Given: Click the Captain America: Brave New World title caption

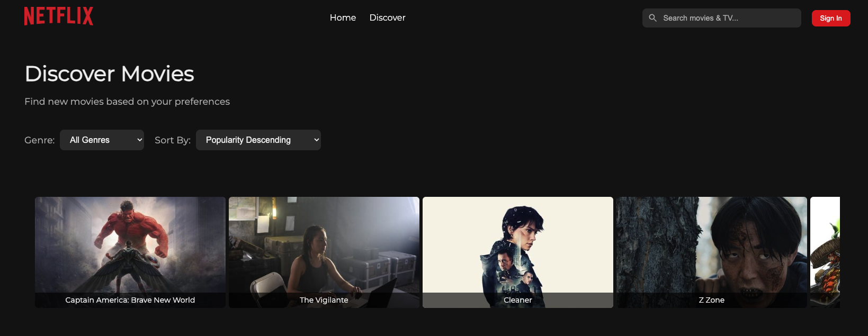Looking at the screenshot, I should pos(130,300).
